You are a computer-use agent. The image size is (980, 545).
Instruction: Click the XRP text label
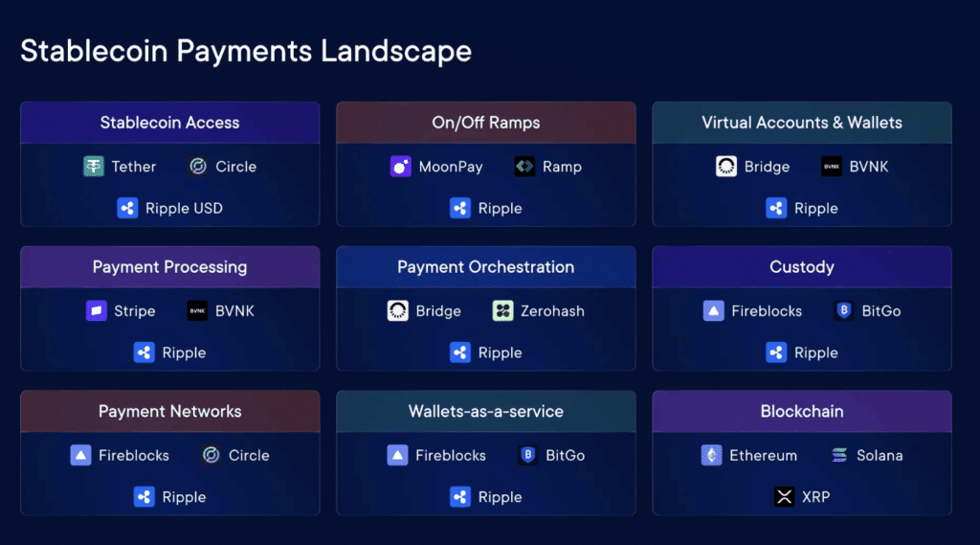[x=815, y=497]
